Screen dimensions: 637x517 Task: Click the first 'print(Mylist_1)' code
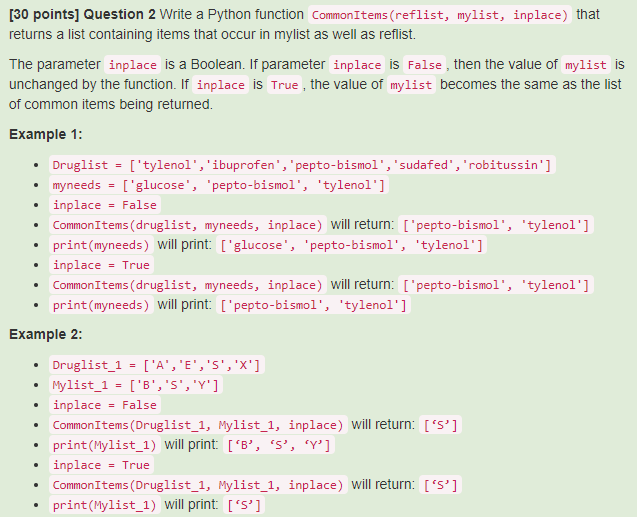[x=104, y=445]
